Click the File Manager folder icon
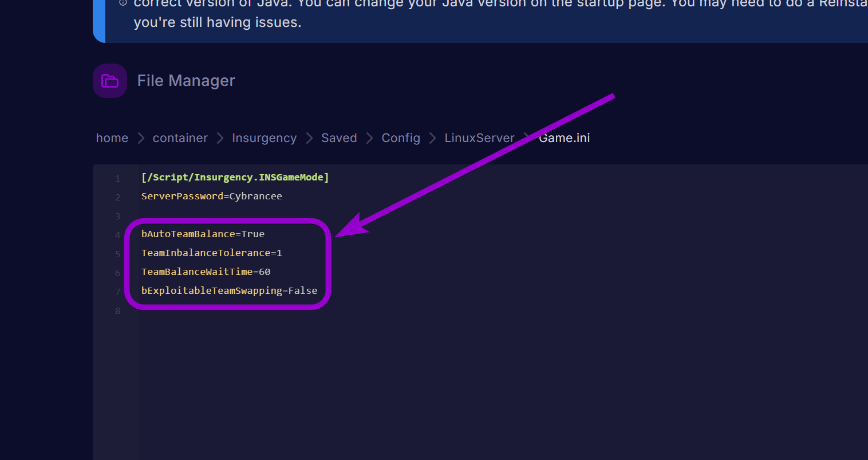The image size is (868, 460). pos(110,81)
